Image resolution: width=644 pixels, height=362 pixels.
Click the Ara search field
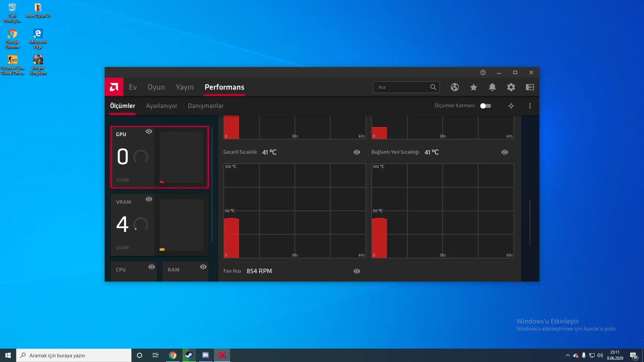click(402, 87)
